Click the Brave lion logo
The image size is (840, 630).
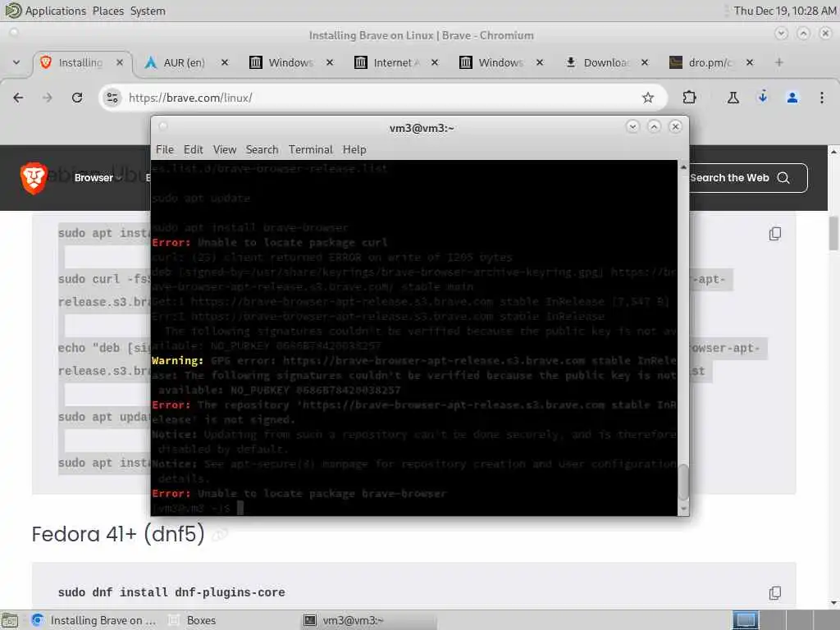(x=33, y=178)
